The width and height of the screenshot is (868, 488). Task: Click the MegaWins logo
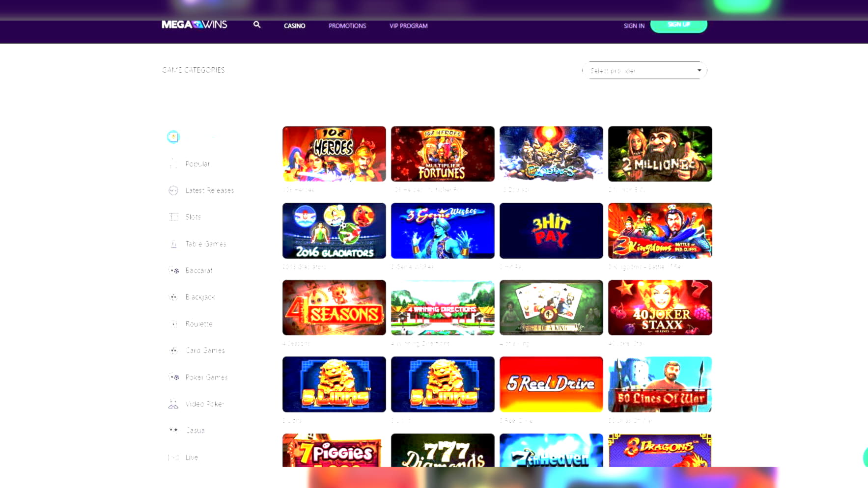point(195,25)
